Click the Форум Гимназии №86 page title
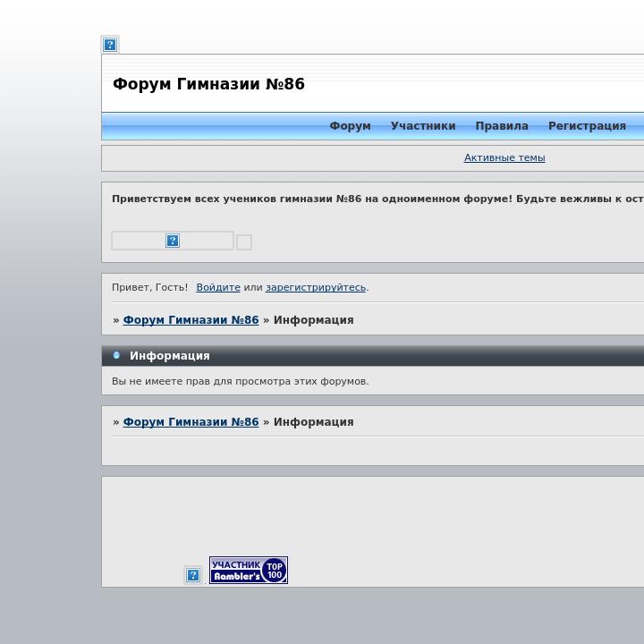The width and height of the screenshot is (644, 644). point(208,84)
